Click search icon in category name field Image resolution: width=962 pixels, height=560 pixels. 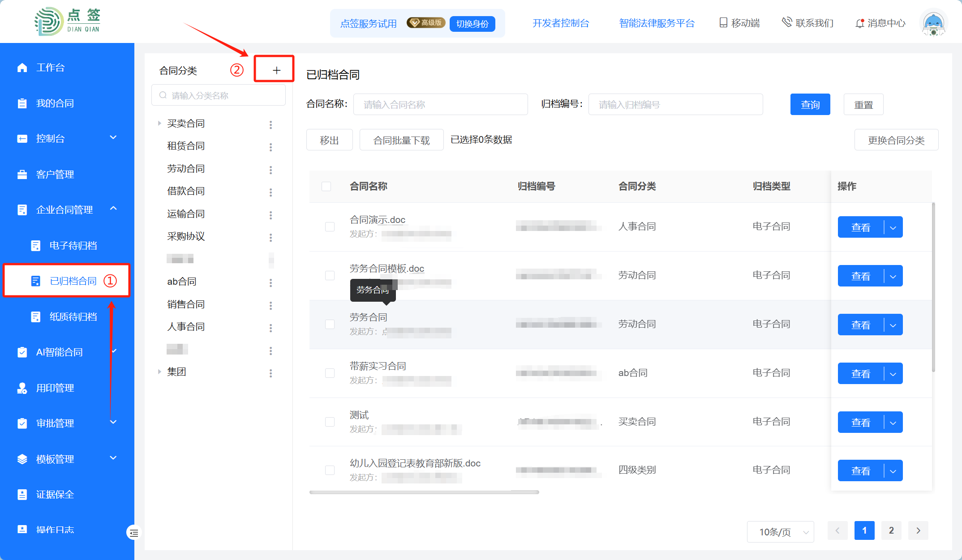(163, 95)
